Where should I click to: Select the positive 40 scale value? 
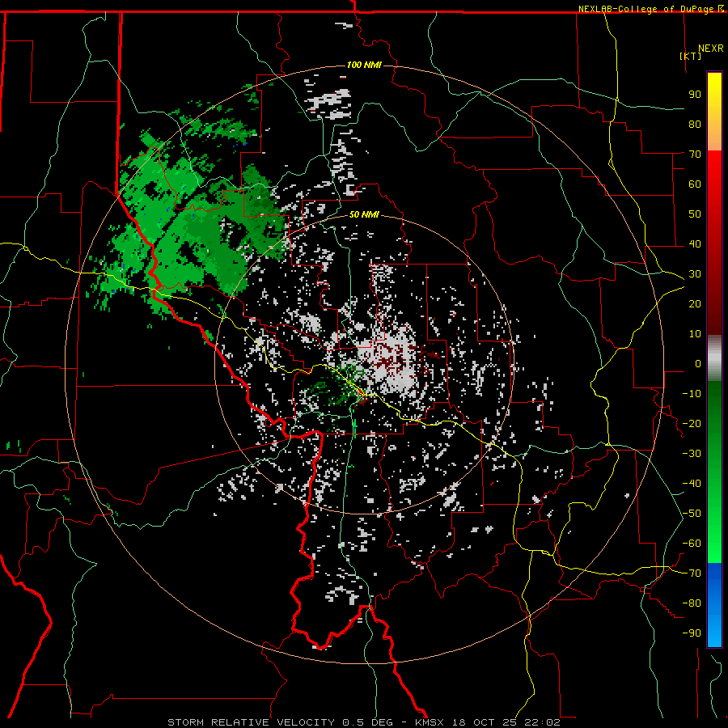[695, 244]
